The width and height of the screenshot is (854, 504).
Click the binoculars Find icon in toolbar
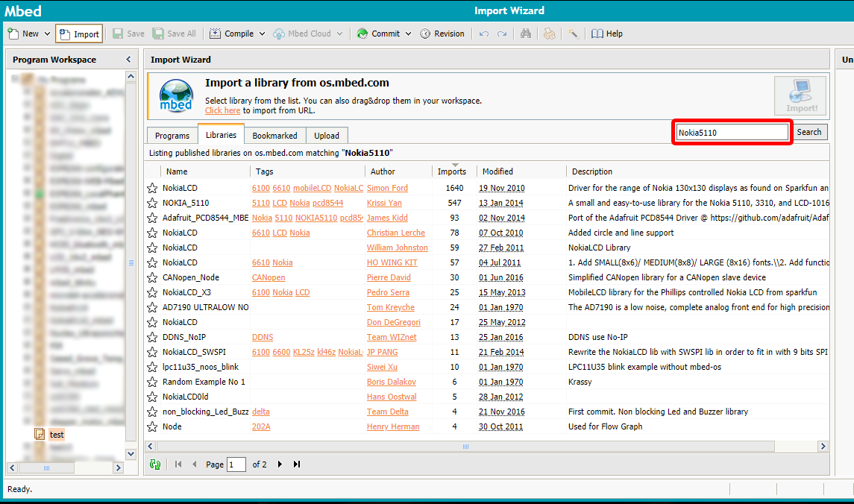click(526, 34)
